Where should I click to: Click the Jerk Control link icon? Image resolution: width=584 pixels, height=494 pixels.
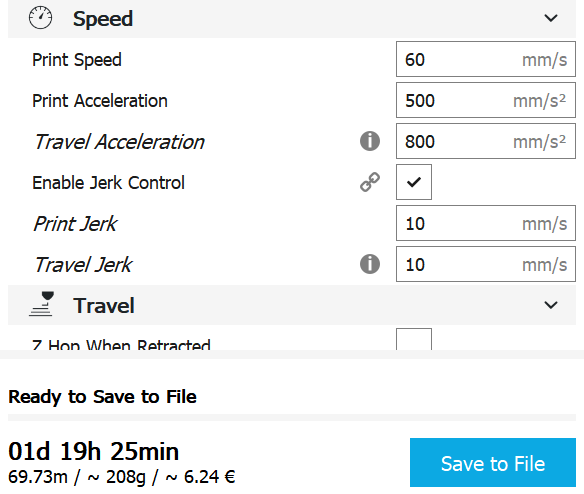tap(370, 182)
